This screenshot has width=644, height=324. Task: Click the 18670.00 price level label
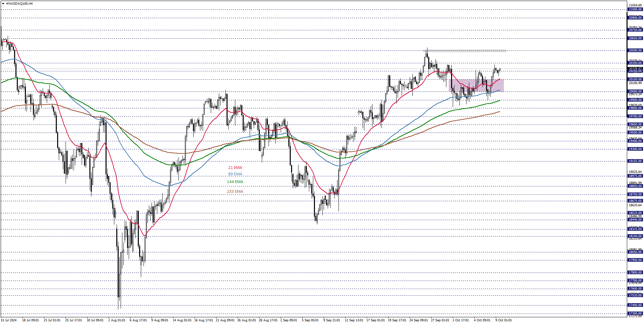coord(635,201)
